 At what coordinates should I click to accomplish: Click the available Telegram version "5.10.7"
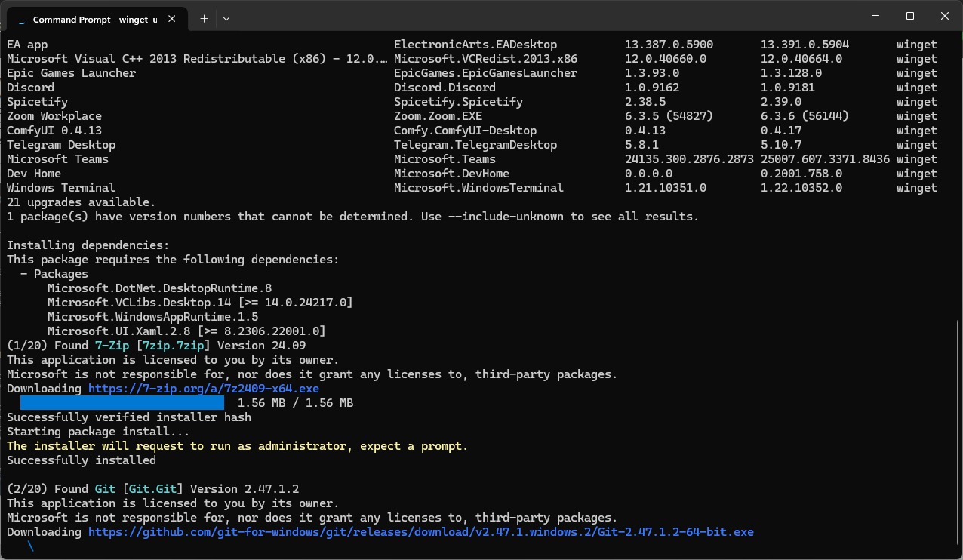(781, 145)
